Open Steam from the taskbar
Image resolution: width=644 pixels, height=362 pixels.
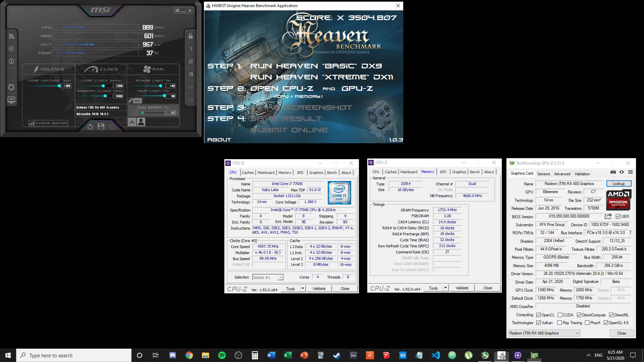coord(337,355)
